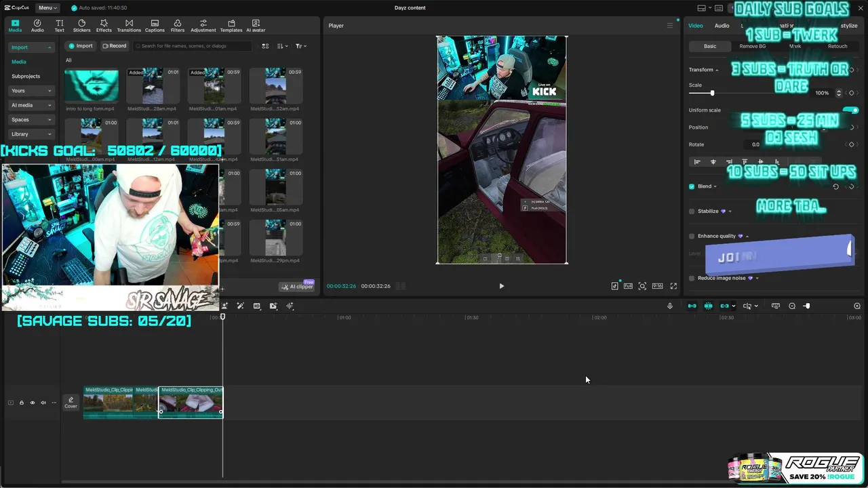This screenshot has height=488, width=868.
Task: Enter full screen in the Player
Action: [673, 286]
